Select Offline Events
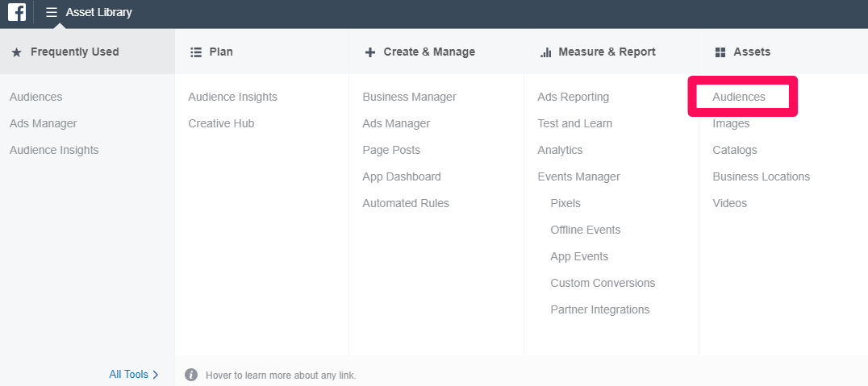This screenshot has height=386, width=868. coord(586,230)
